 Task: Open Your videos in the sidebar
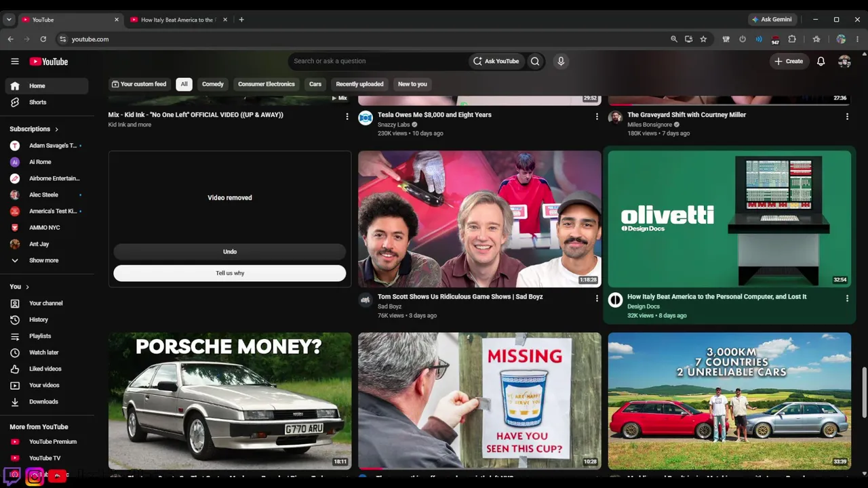coord(47,385)
